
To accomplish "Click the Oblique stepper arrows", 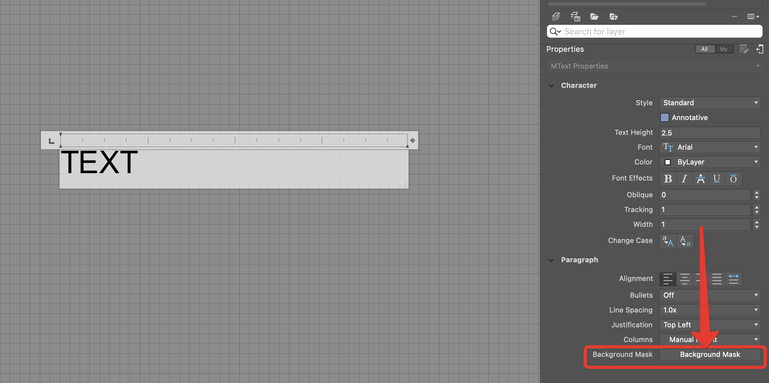I will click(756, 195).
